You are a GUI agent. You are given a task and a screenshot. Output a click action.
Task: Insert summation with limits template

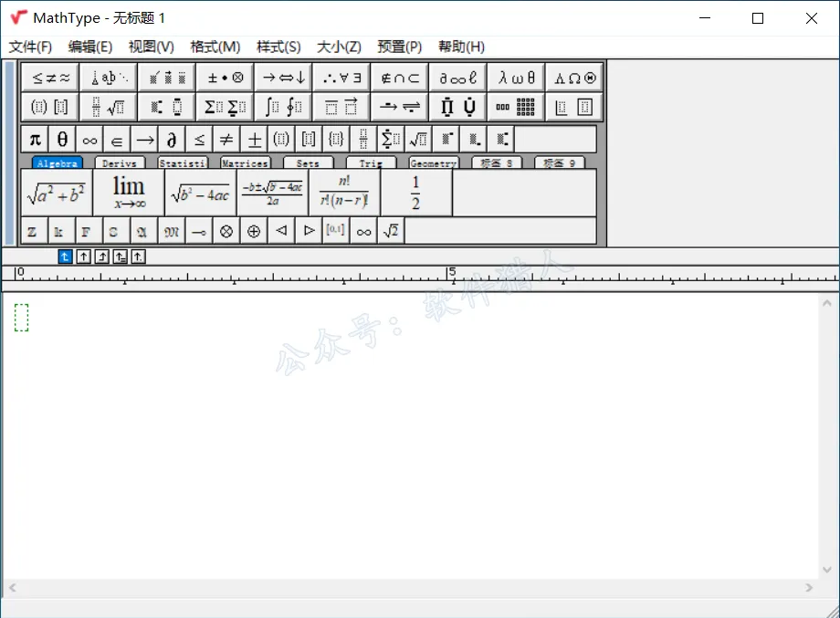click(x=391, y=140)
